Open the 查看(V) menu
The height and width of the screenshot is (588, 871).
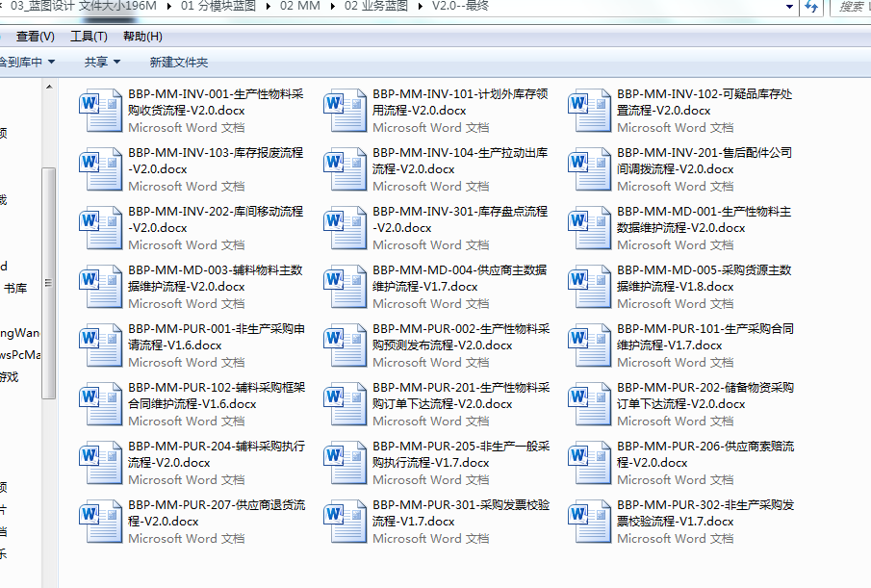(35, 37)
